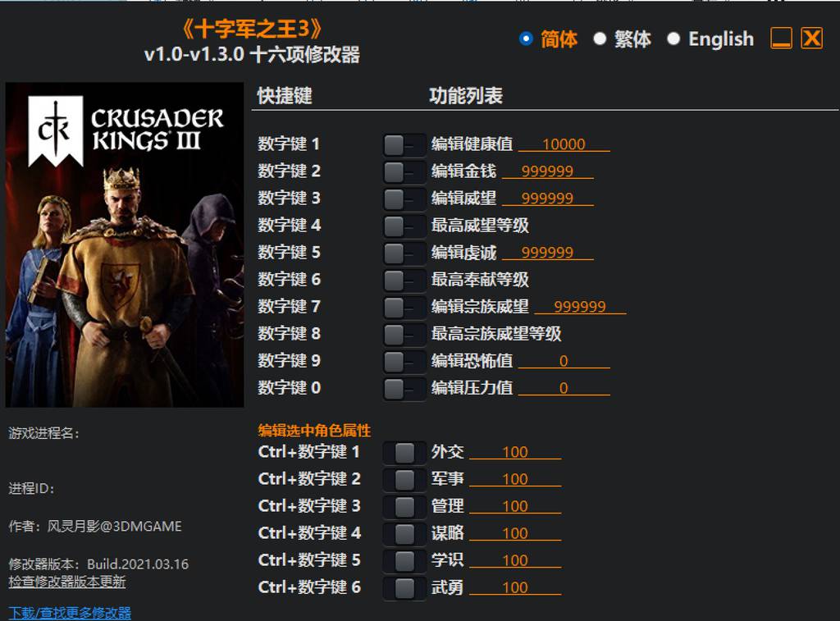This screenshot has height=621, width=840.
Task: Click the 管理 value field
Action: click(515, 506)
